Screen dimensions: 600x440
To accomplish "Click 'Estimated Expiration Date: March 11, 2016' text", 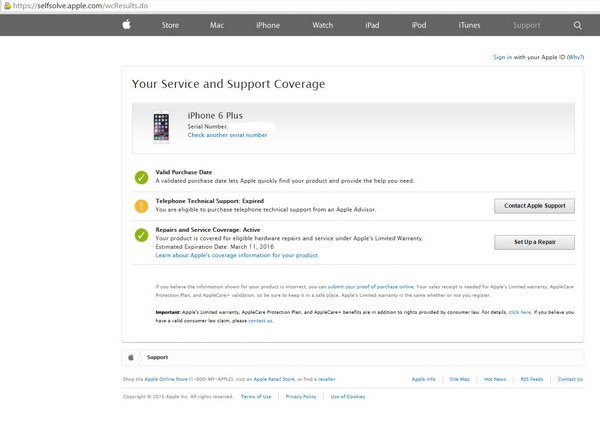I will coord(215,247).
